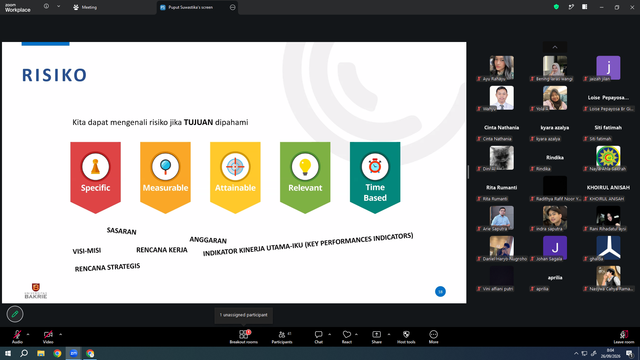
Task: Click the Rita Rumanti participant tile
Action: point(502,188)
